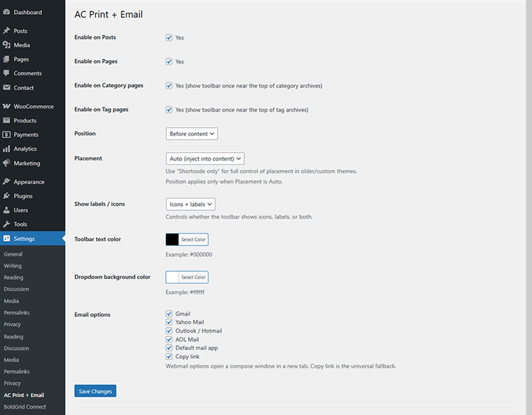The height and width of the screenshot is (415, 532).
Task: Click the Comments speech bubble icon
Action: (x=7, y=74)
